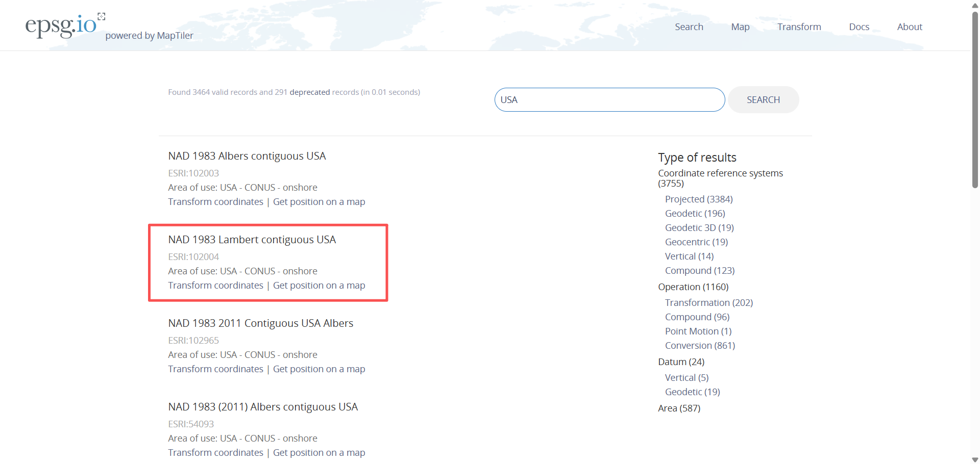980x464 pixels.
Task: Click the page scrollbar down arrow
Action: (975, 459)
